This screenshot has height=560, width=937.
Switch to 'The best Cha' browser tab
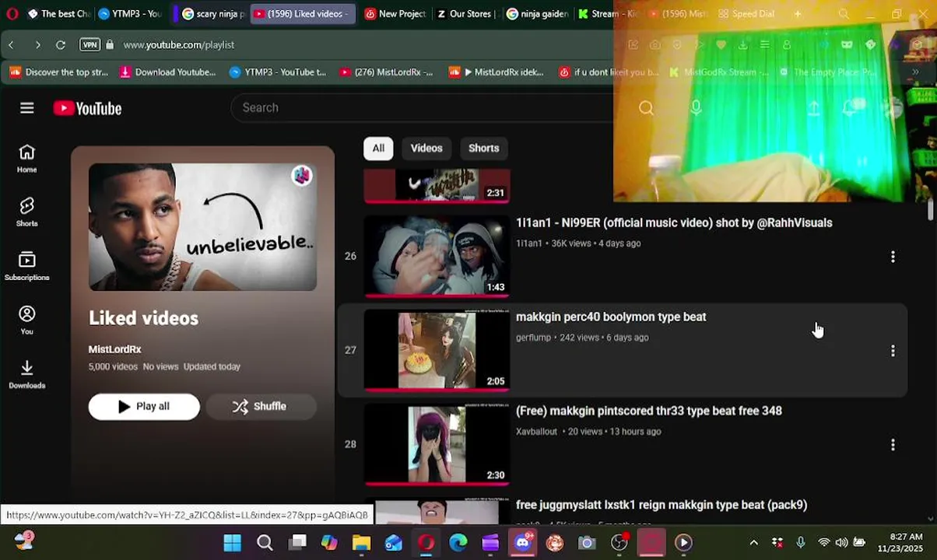tap(58, 14)
